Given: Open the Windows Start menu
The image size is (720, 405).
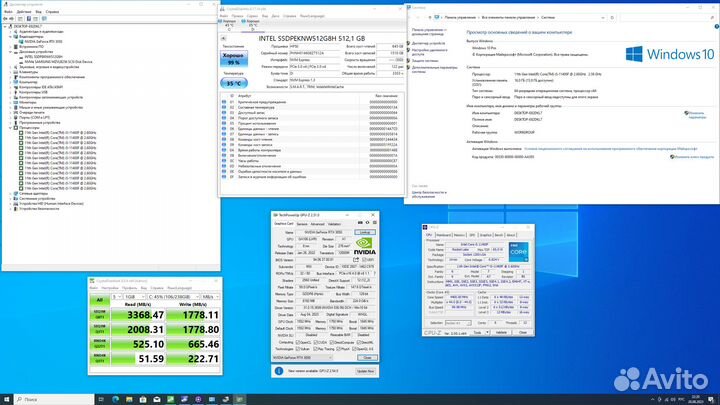Looking at the screenshot, I should 6,399.
